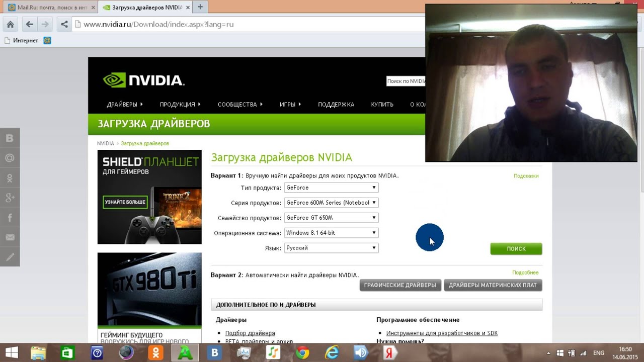Launch Windows Store from the taskbar
Image resolution: width=644 pixels, height=362 pixels.
coord(67,353)
